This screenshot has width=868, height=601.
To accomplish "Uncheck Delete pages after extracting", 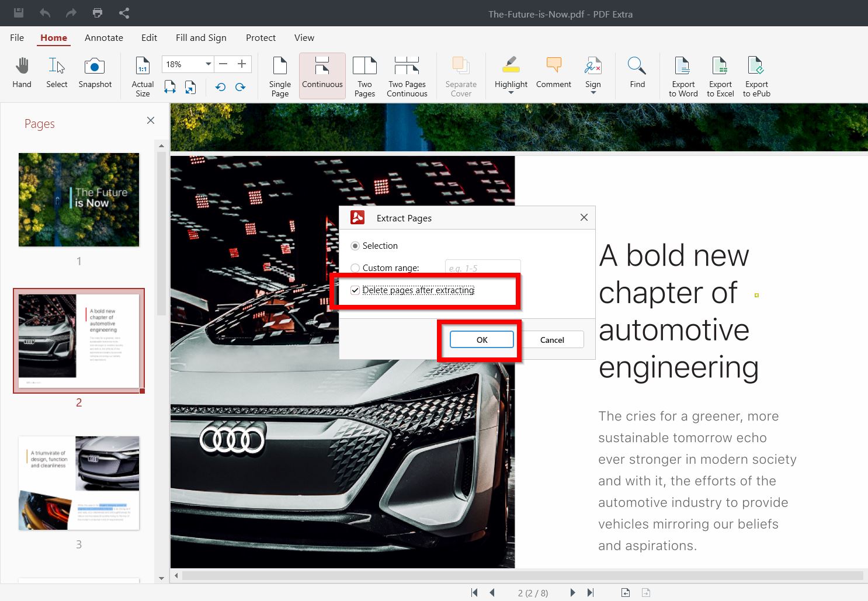I will tap(355, 290).
